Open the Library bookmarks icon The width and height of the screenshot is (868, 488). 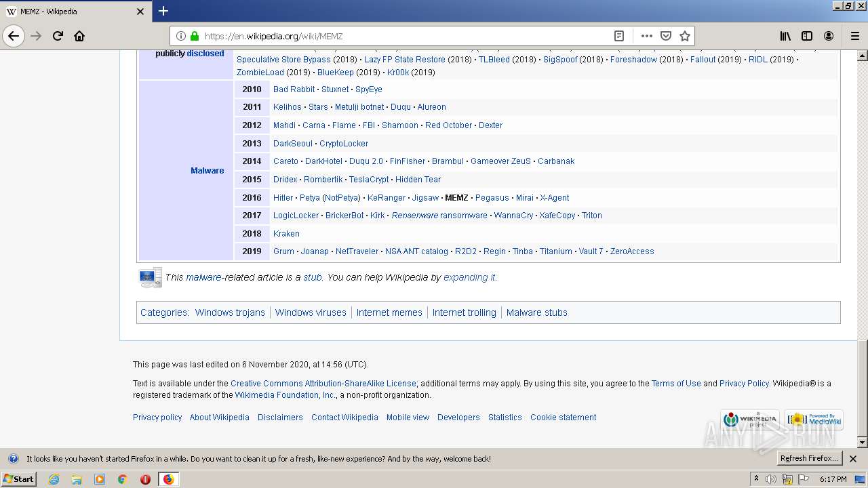tap(785, 36)
